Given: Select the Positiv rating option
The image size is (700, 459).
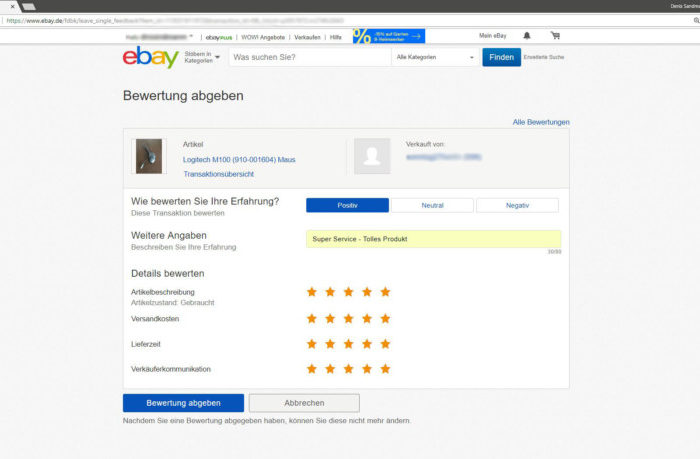Looking at the screenshot, I should (x=347, y=205).
